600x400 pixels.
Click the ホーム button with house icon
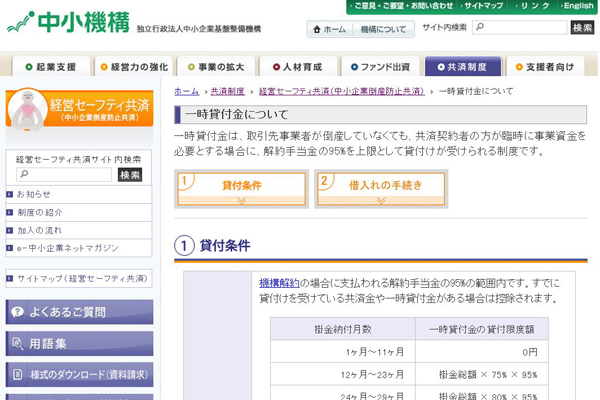[329, 30]
